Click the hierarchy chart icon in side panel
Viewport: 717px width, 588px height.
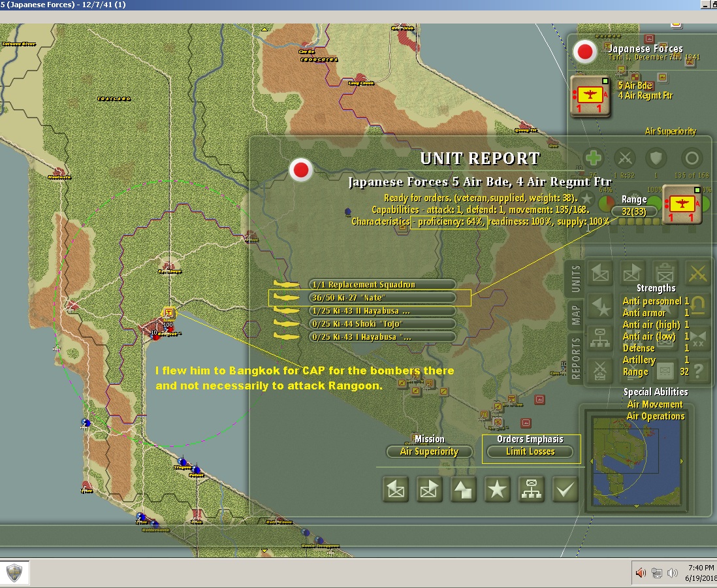point(599,338)
